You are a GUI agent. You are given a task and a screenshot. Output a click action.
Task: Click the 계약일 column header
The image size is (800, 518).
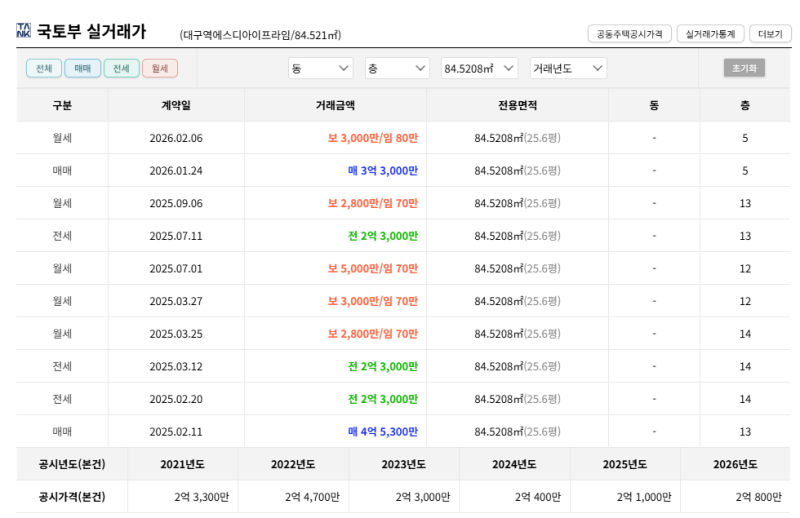176,105
